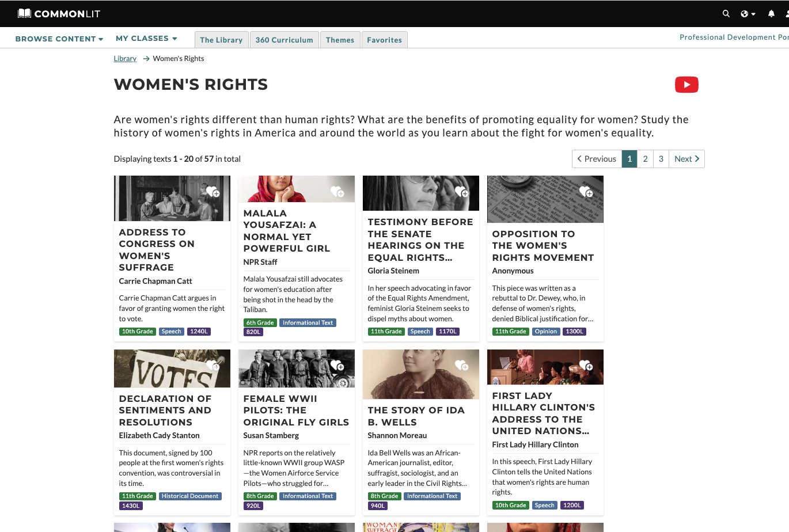Open the Professional Development link

click(734, 37)
